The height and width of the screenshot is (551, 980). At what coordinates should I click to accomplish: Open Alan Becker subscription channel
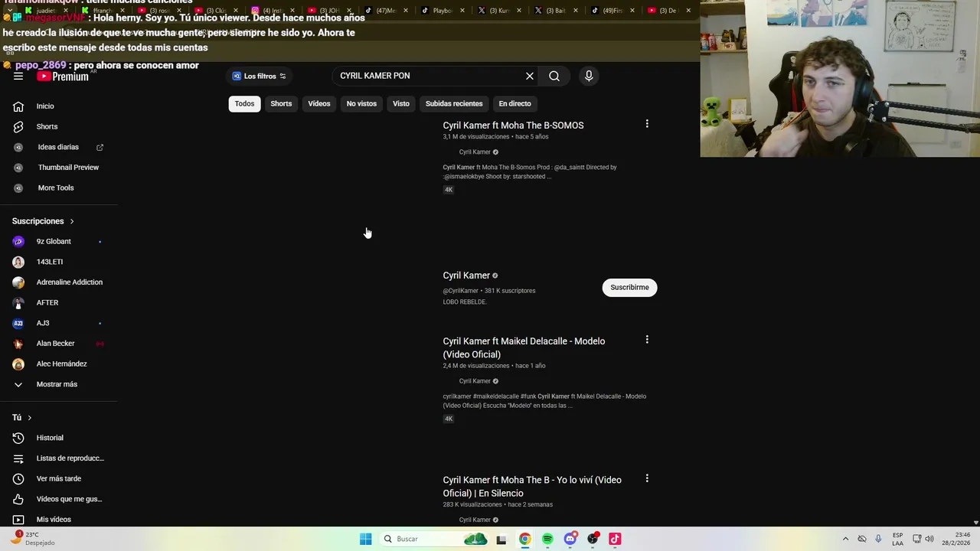click(56, 344)
